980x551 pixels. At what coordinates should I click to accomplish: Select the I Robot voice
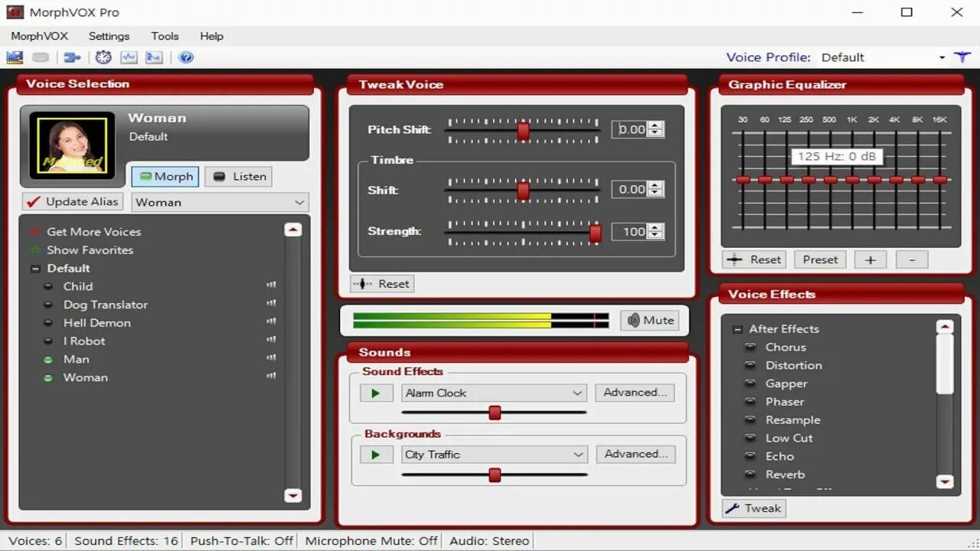84,341
